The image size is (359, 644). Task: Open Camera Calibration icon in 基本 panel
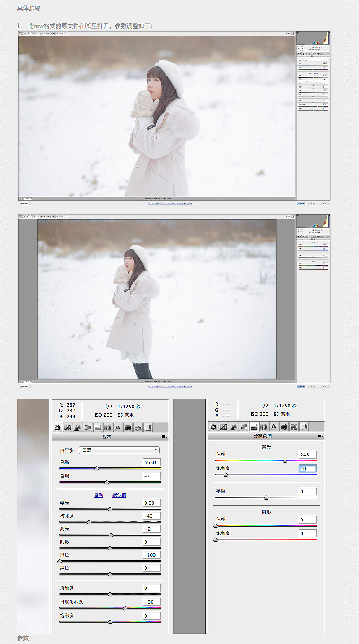[x=127, y=428]
